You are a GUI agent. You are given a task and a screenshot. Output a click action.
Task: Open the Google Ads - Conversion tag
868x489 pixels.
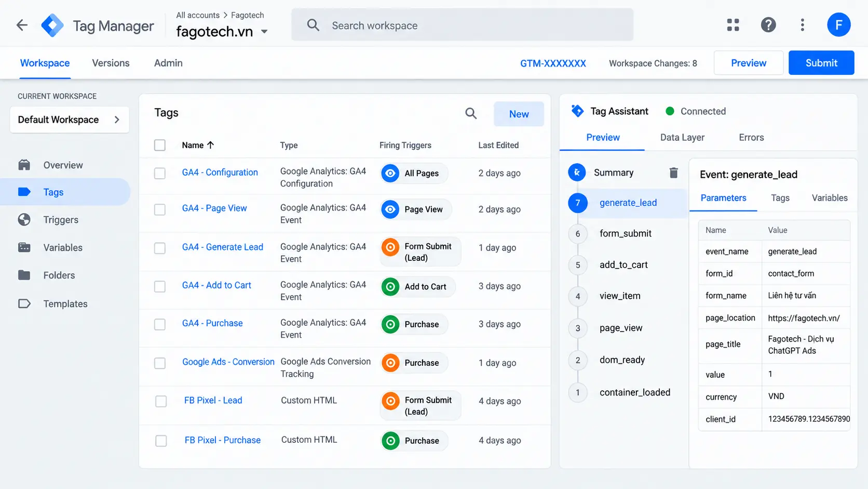click(228, 362)
